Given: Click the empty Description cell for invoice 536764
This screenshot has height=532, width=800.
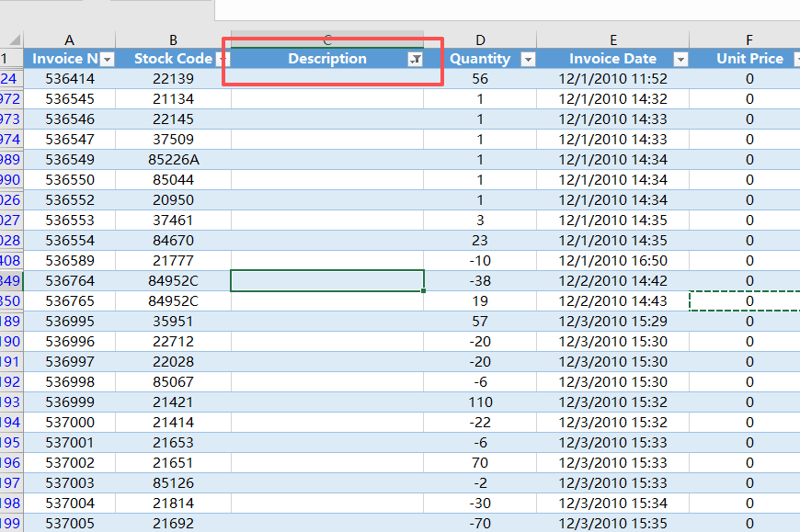Looking at the screenshot, I should (x=327, y=281).
